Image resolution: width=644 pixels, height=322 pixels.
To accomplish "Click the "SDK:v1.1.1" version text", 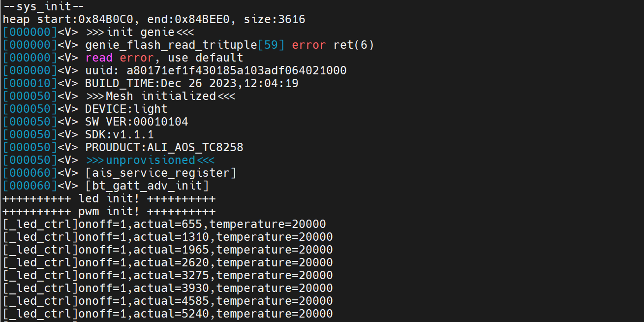I will pos(119,134).
